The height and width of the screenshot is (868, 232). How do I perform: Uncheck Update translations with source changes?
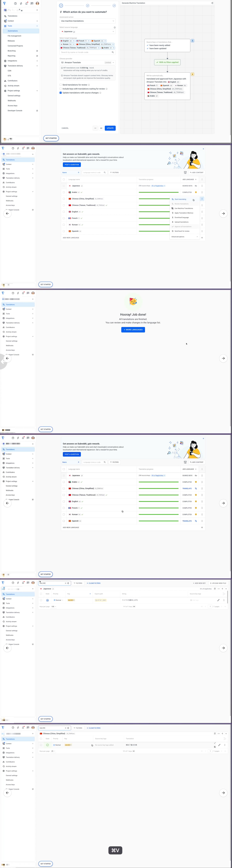point(61,93)
